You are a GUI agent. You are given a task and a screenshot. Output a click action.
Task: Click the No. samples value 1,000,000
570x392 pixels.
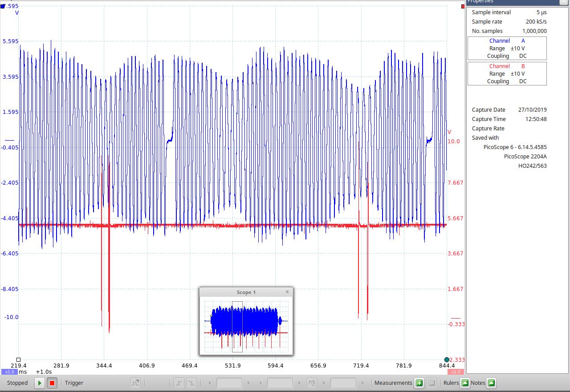coord(534,31)
